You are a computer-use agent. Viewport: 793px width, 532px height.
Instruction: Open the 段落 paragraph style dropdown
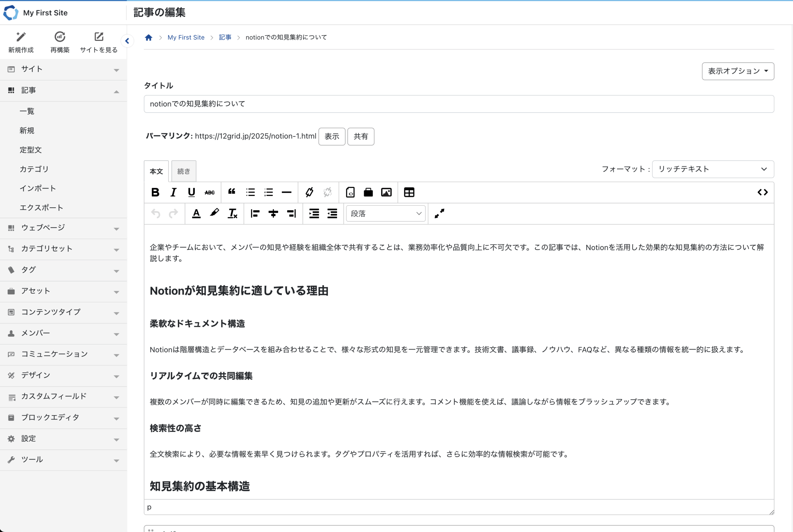pyautogui.click(x=386, y=213)
